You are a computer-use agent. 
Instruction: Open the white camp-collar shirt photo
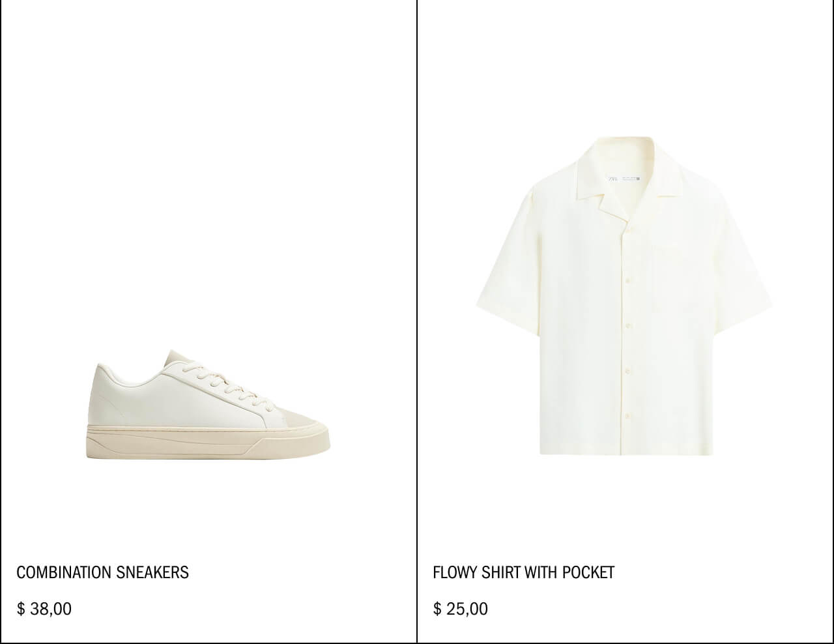coord(624,295)
